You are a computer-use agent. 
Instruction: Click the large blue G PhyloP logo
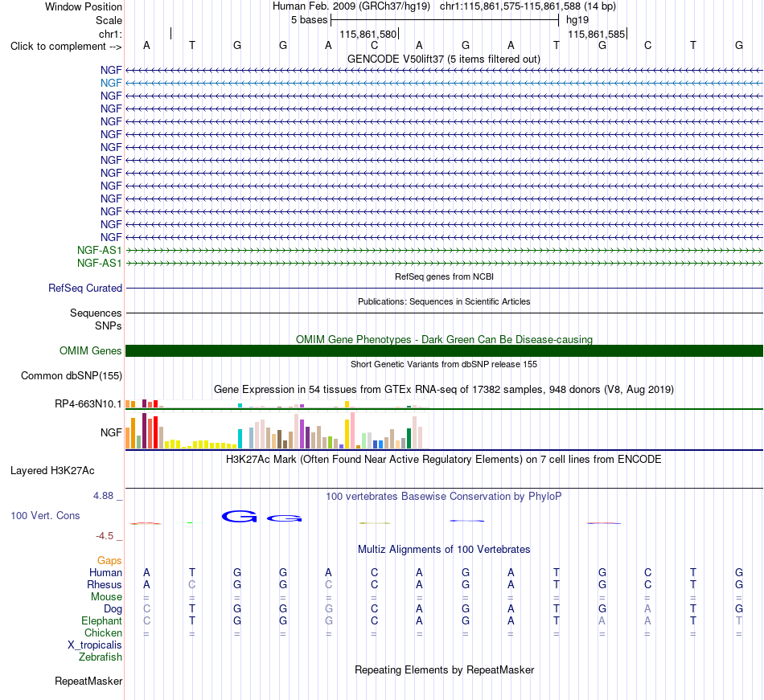[239, 517]
